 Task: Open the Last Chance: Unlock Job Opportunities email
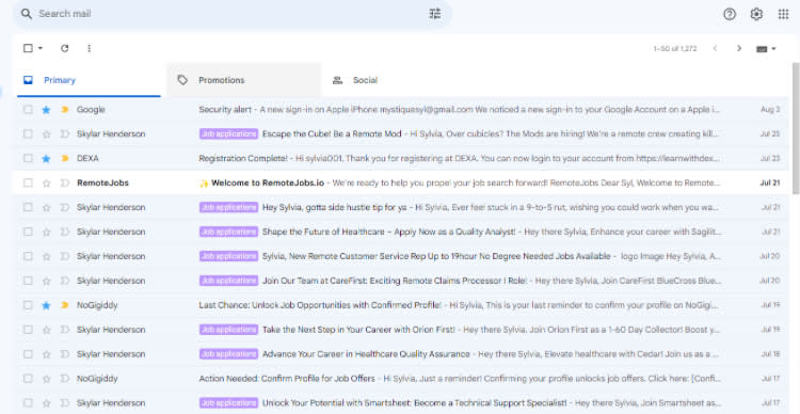(400, 305)
